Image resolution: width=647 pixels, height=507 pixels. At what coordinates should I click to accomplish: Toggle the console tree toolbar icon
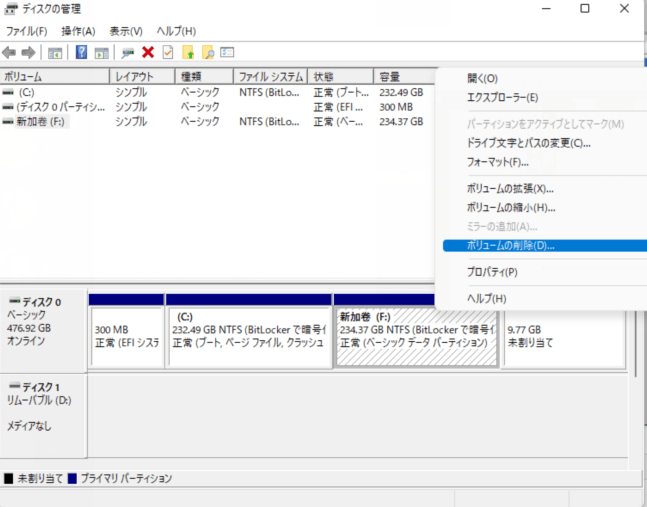click(x=55, y=53)
